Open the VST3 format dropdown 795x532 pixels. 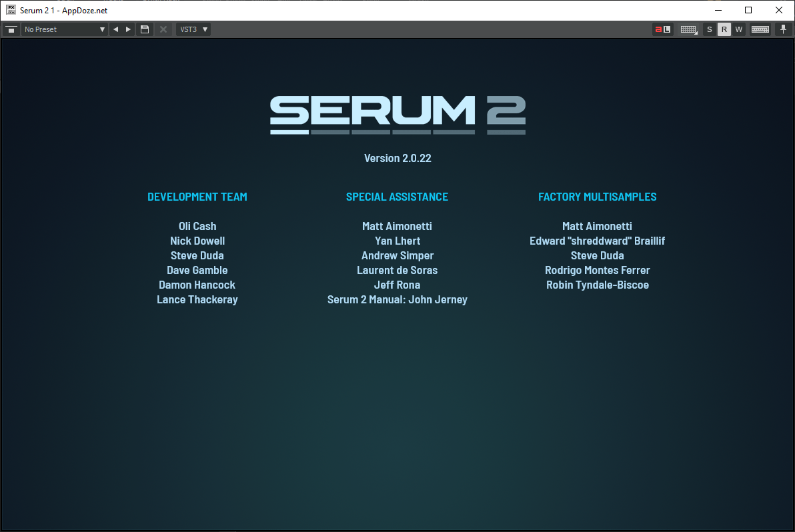click(x=193, y=29)
